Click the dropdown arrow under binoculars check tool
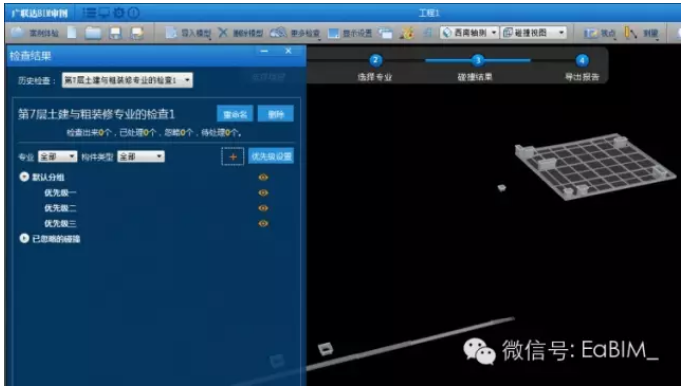This screenshot has width=683, height=387. pos(318,39)
